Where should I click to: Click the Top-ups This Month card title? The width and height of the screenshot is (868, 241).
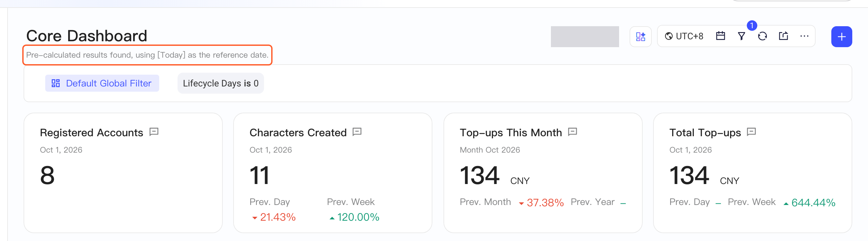511,133
